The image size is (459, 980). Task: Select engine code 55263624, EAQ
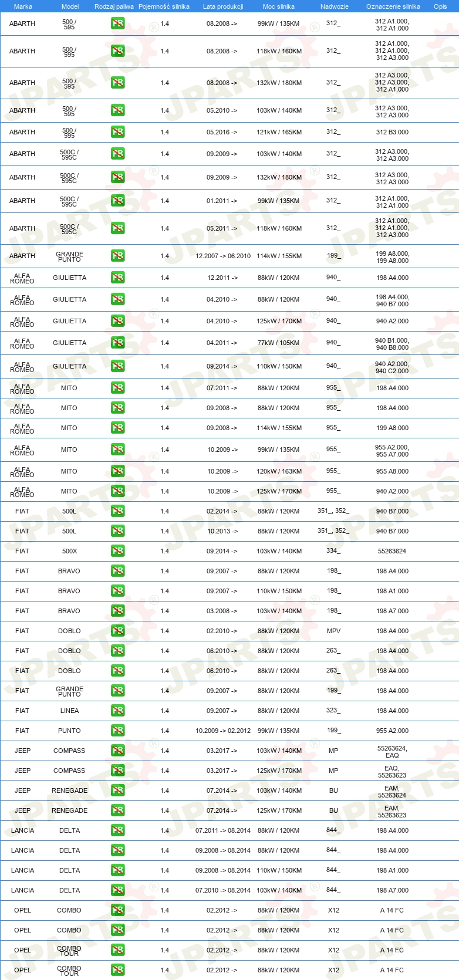coord(392,751)
